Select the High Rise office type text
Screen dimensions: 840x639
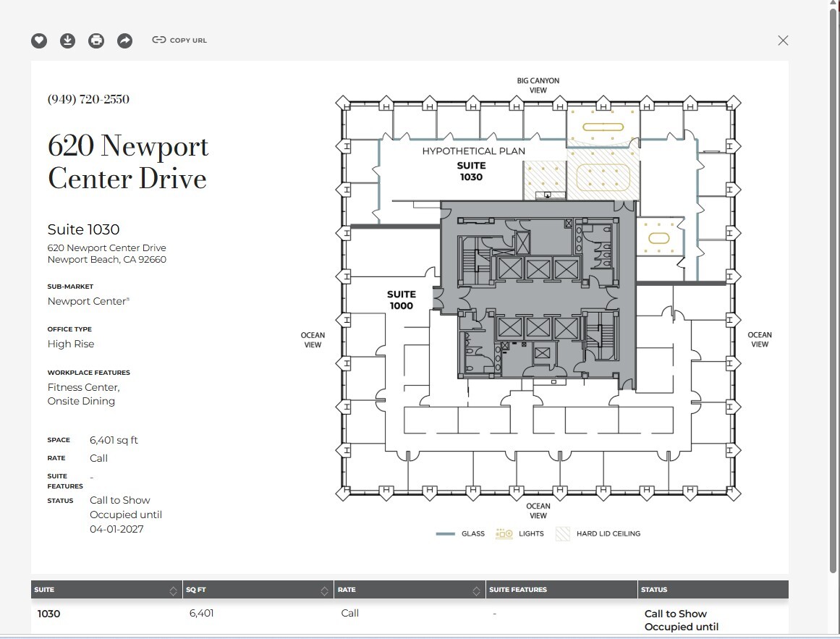click(71, 344)
